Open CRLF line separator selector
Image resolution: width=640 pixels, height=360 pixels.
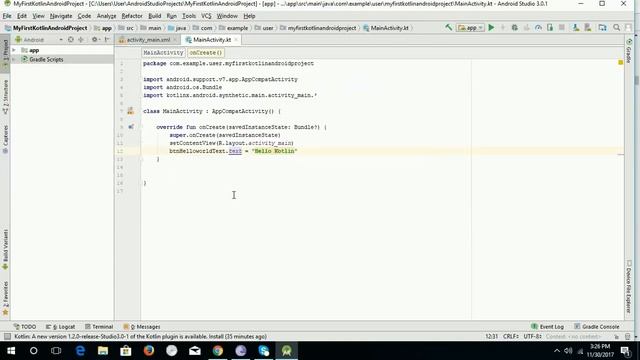pos(511,336)
